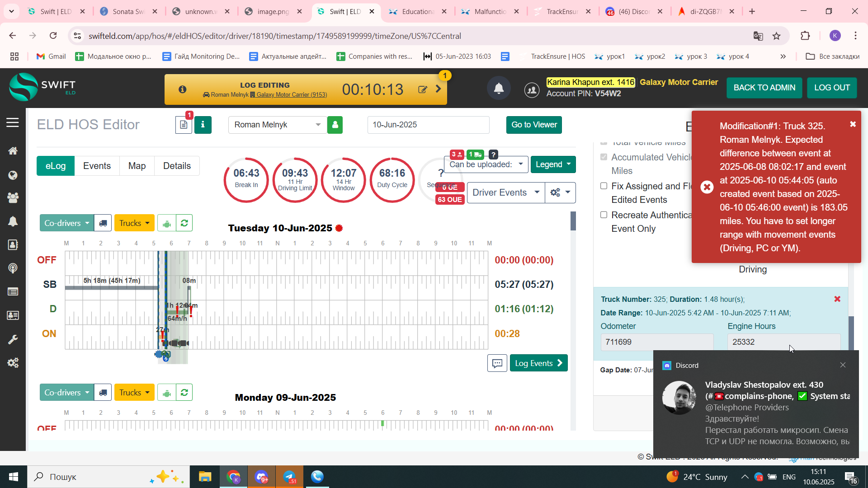Screen dimensions: 868x488
Task: Open the list view sidebar icon
Action: tap(13, 292)
